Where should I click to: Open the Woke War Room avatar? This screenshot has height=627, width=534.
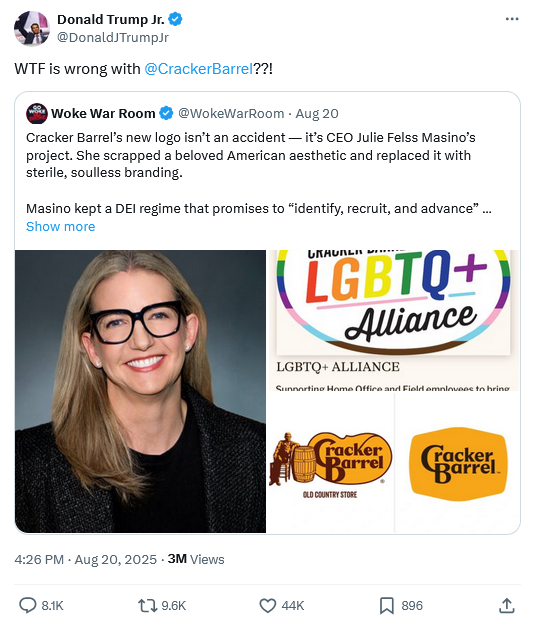[37, 114]
